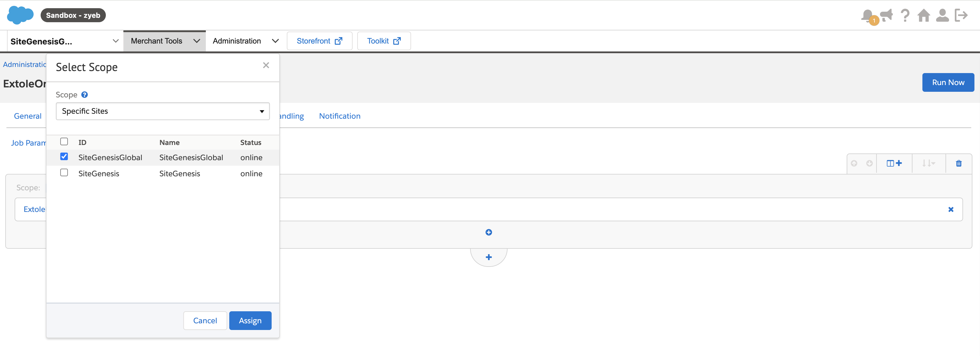The height and width of the screenshot is (356, 980).
Task: Open the Storefront link
Action: (320, 41)
